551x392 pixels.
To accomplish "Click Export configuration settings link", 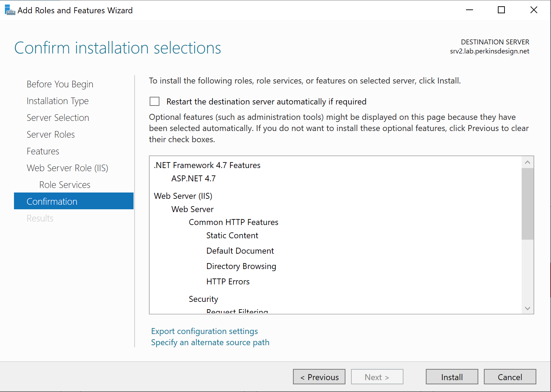I will click(x=205, y=331).
